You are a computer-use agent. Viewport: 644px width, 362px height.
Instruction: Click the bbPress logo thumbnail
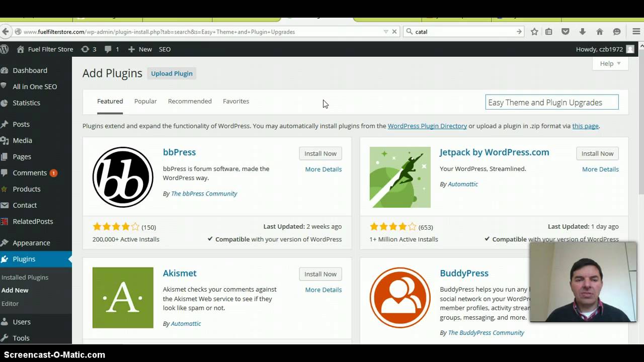coord(123,177)
